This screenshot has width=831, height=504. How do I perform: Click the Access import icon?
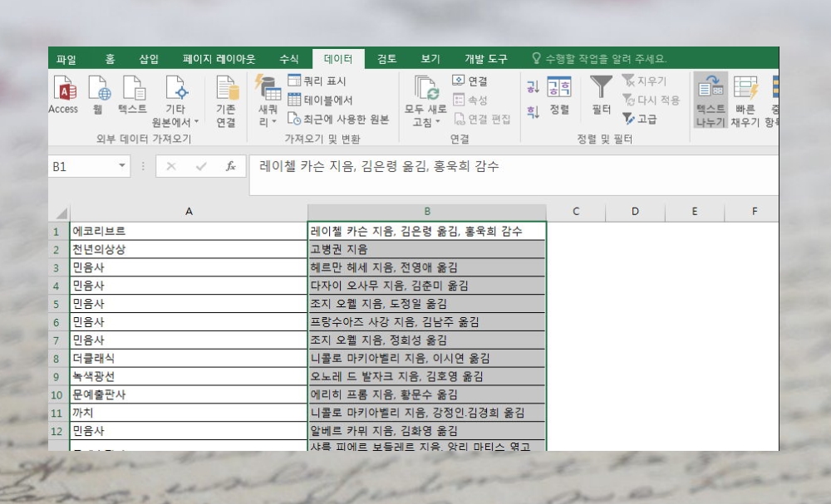pos(64,95)
